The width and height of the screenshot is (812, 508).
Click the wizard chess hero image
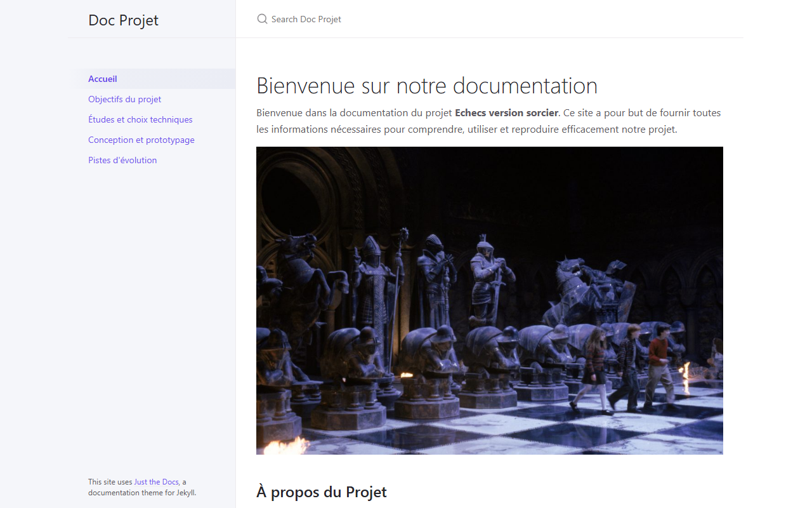coord(490,300)
